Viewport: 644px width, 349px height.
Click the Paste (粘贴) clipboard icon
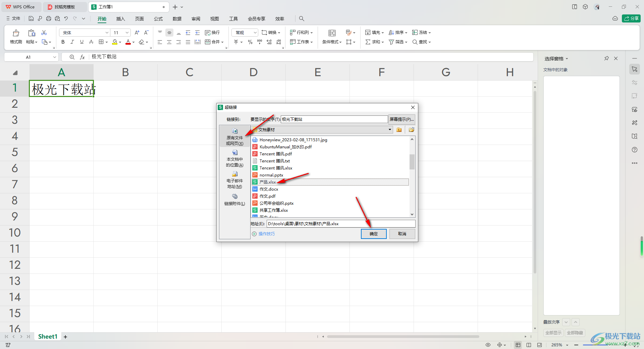coord(32,33)
